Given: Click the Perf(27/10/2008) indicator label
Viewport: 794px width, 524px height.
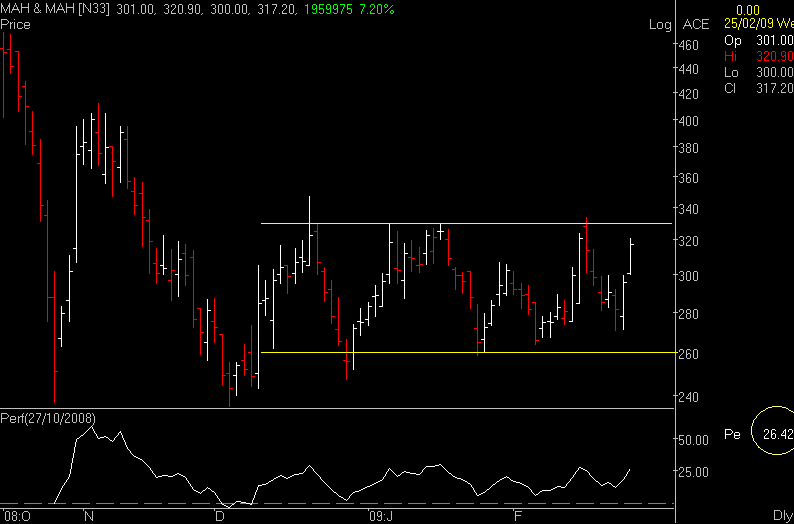Looking at the screenshot, I should [x=48, y=419].
